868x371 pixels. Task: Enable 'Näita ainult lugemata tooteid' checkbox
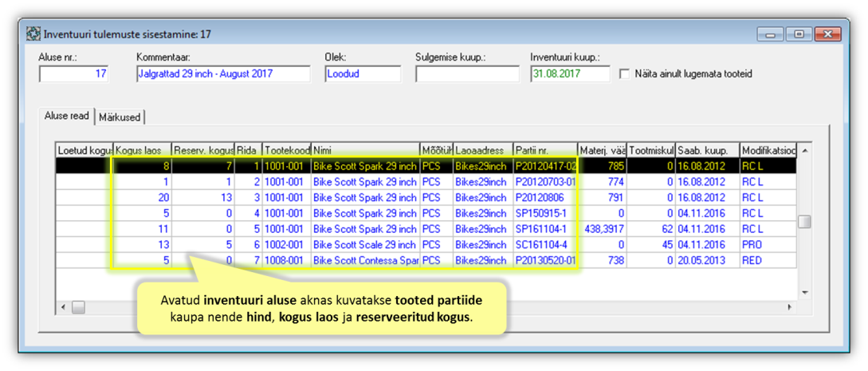click(x=625, y=73)
